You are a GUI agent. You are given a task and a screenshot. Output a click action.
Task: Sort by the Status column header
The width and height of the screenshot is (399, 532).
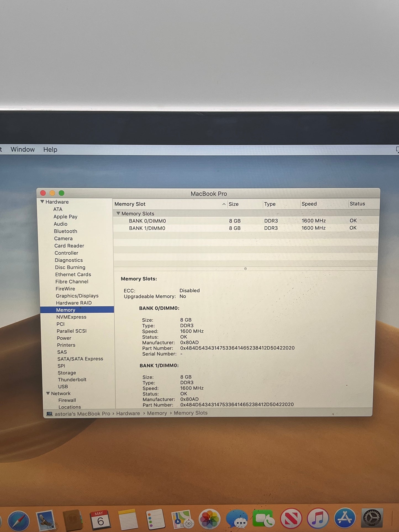point(357,204)
